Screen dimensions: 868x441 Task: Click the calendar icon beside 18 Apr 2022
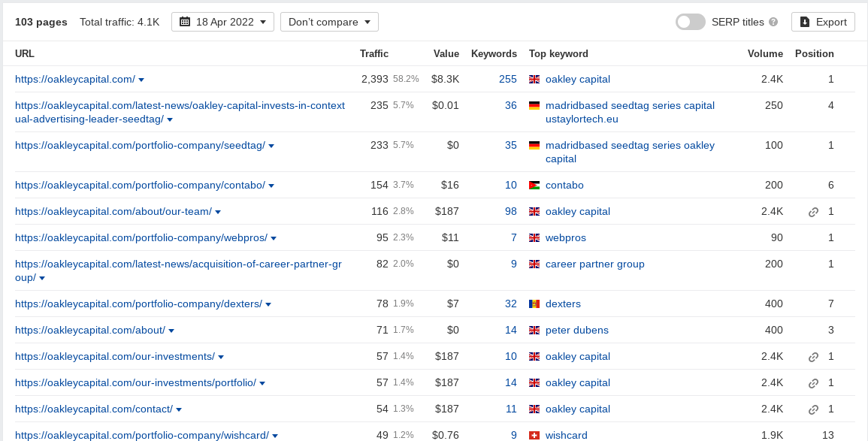pyautogui.click(x=185, y=22)
